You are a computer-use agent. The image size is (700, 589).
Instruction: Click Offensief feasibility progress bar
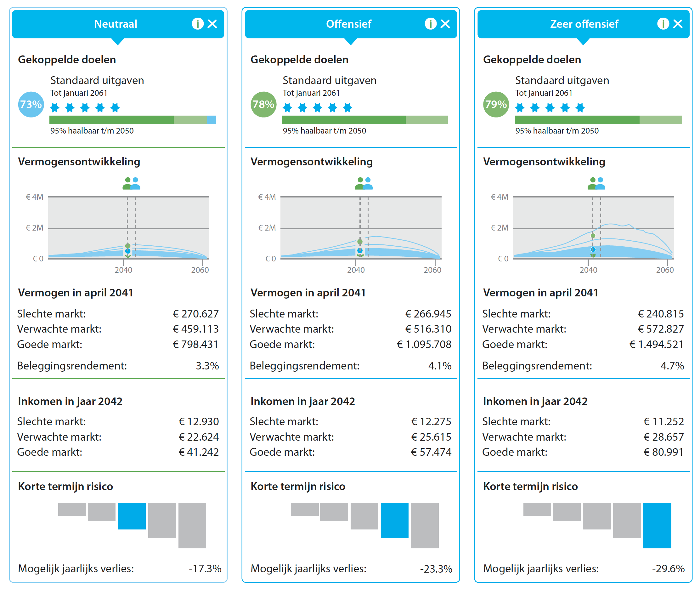365,120
